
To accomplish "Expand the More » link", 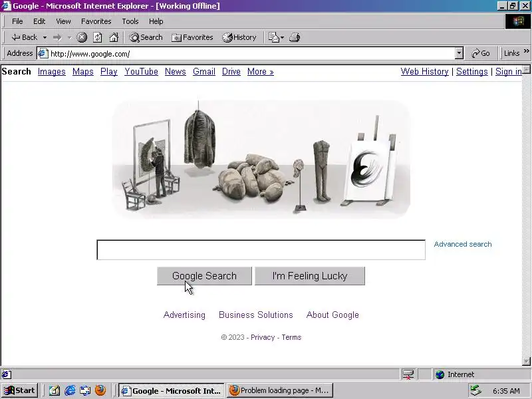I will pyautogui.click(x=260, y=72).
